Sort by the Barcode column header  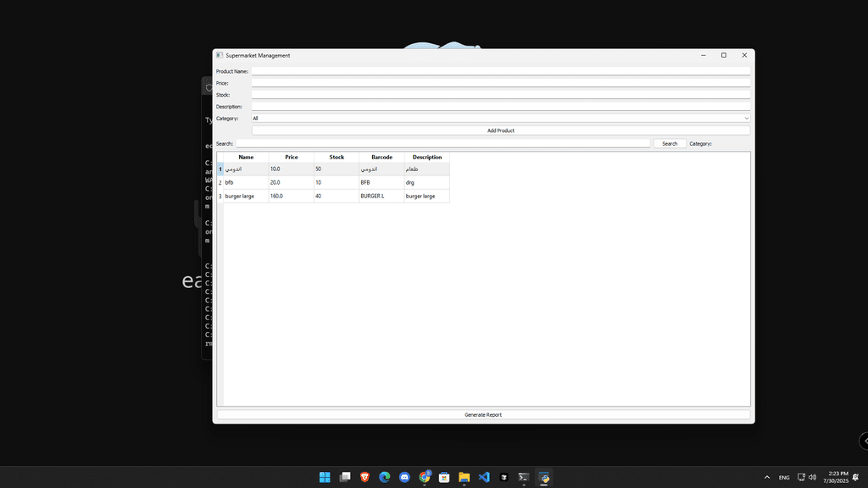click(x=381, y=157)
